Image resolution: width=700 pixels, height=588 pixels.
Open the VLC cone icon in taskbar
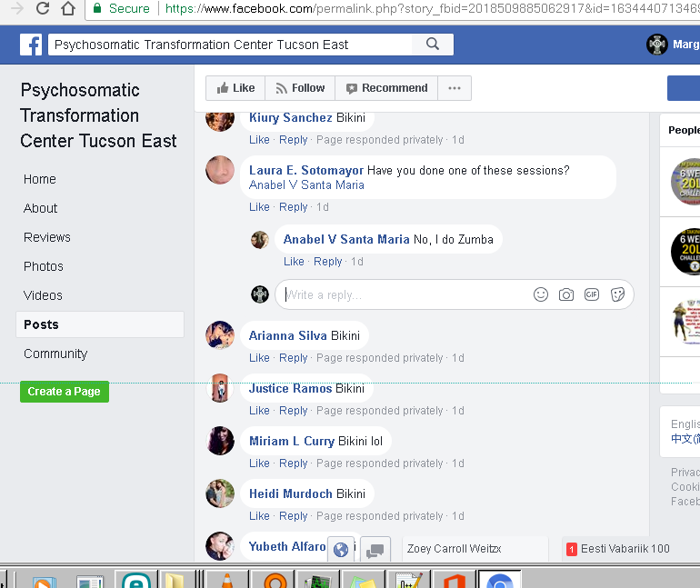pyautogui.click(x=227, y=579)
